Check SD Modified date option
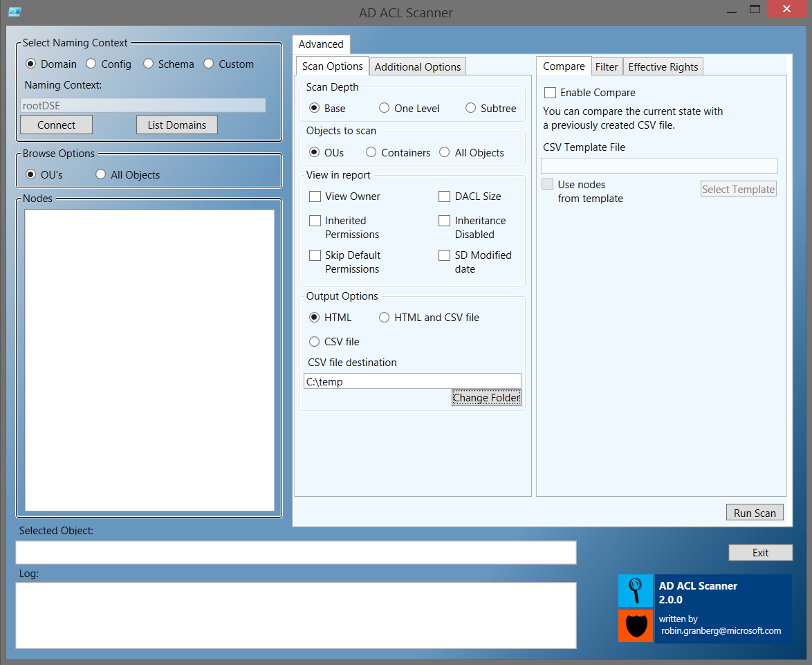This screenshot has height=665, width=812. [x=444, y=255]
